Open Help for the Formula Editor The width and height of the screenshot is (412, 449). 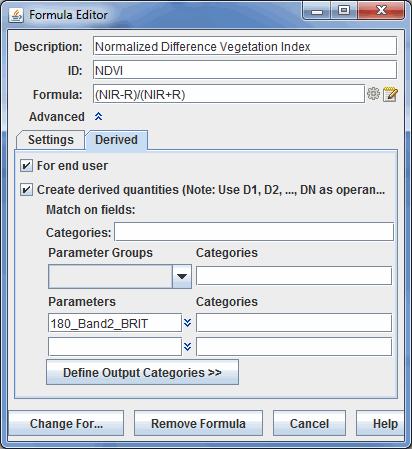click(381, 423)
